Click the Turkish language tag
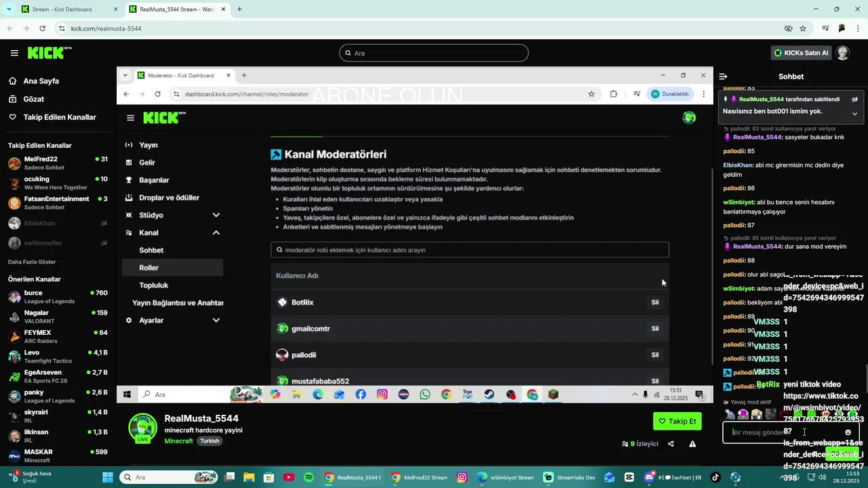This screenshot has height=488, width=868. point(210,441)
